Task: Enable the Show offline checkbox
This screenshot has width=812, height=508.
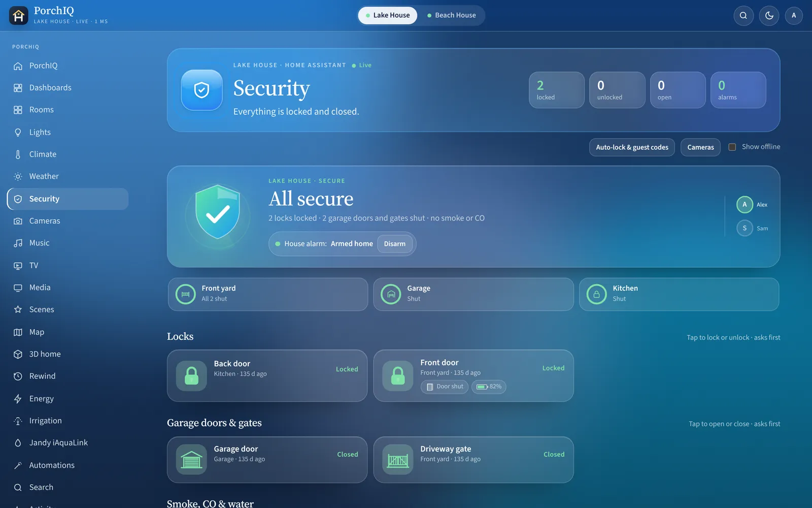Action: [732, 147]
